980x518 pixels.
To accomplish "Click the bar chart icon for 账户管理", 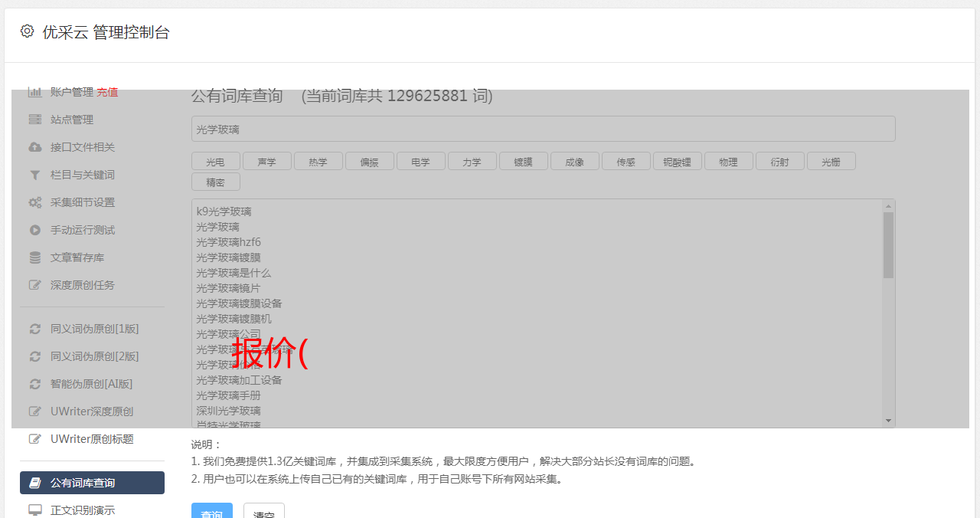I will (x=34, y=92).
